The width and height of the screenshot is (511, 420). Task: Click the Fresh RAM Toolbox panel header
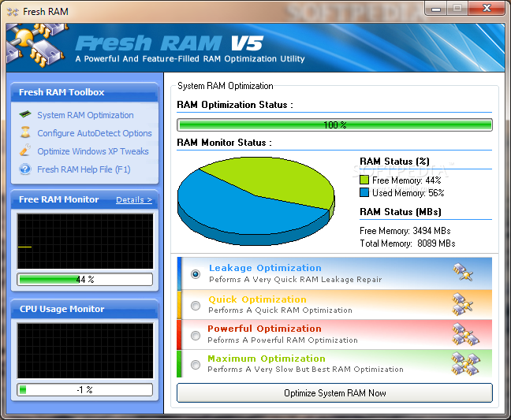(x=84, y=92)
